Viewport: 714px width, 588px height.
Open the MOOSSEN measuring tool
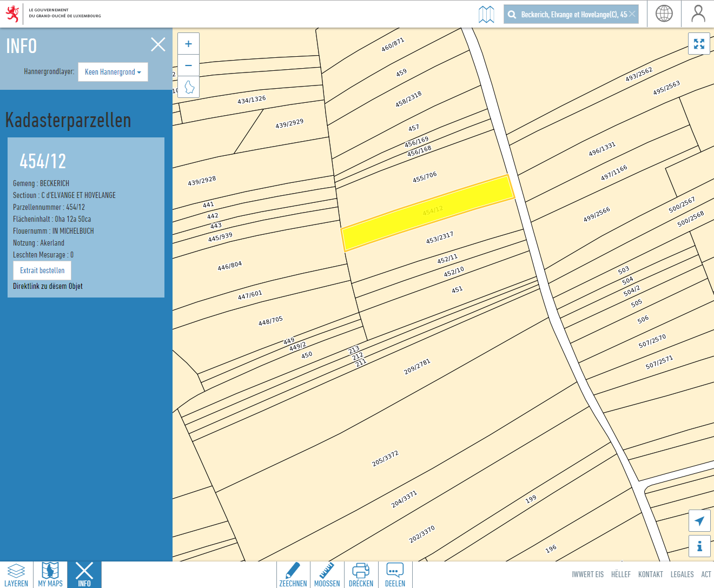pyautogui.click(x=327, y=574)
